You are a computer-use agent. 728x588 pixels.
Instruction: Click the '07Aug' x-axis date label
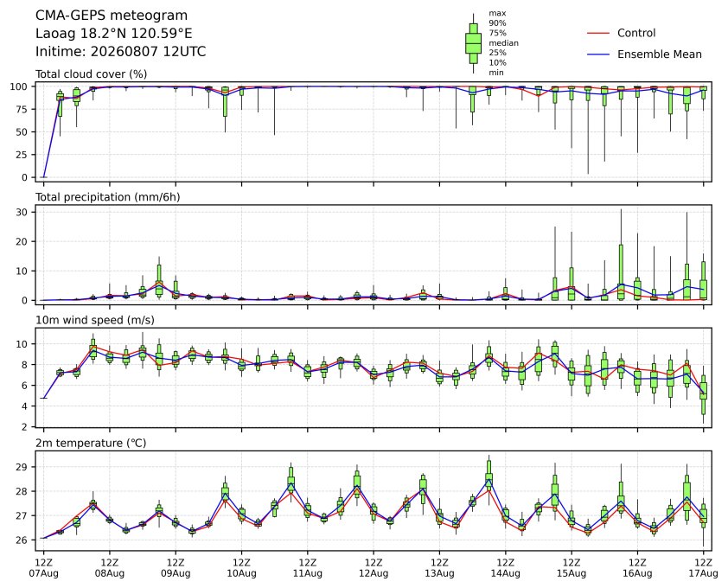pyautogui.click(x=43, y=573)
